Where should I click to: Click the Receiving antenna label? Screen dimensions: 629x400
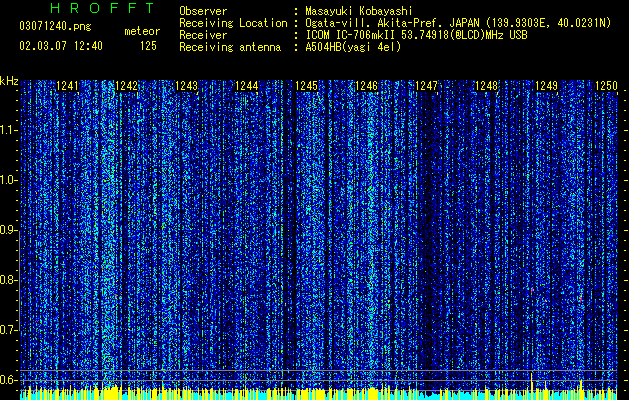coord(230,47)
